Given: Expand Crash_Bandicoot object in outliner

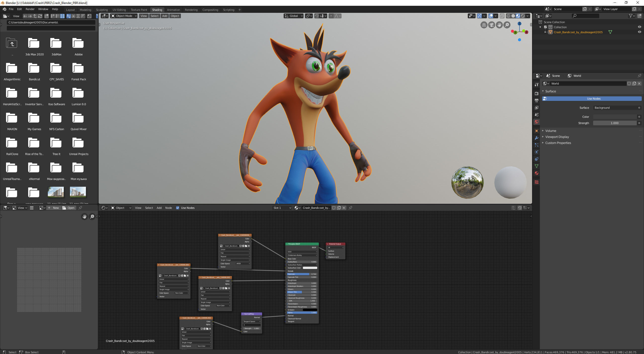Looking at the screenshot, I should tap(545, 32).
